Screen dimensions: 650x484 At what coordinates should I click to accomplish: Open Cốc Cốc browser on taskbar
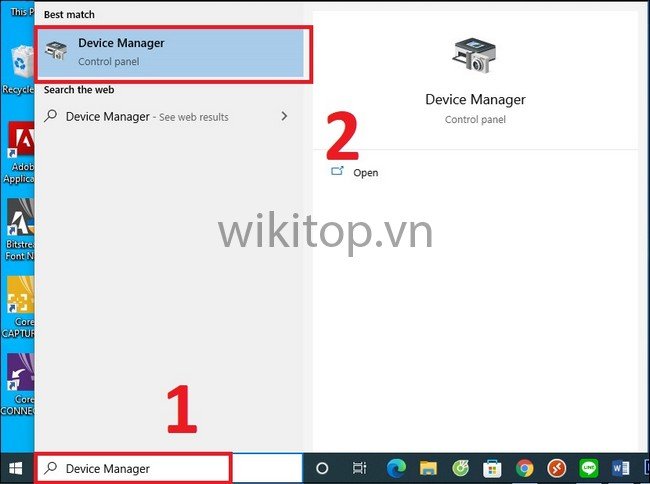point(460,468)
